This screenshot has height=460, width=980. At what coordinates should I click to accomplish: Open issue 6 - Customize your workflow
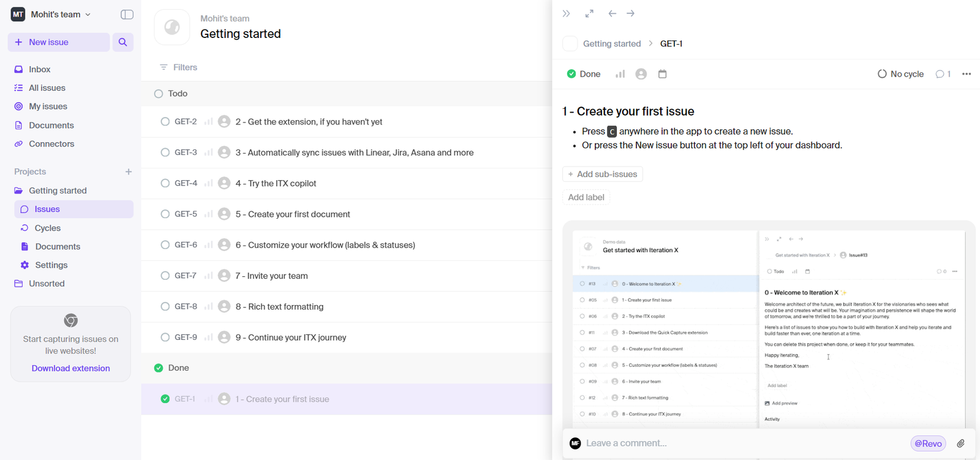[x=325, y=245]
